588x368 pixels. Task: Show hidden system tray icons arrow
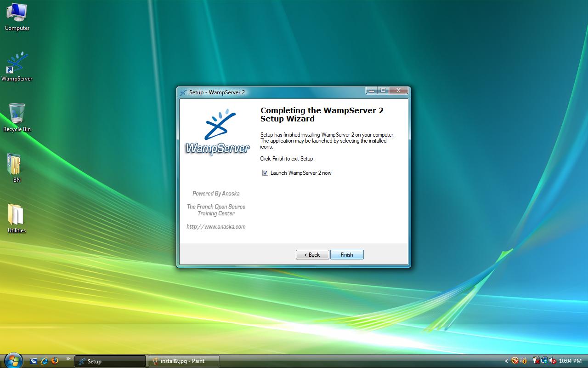[506, 361]
